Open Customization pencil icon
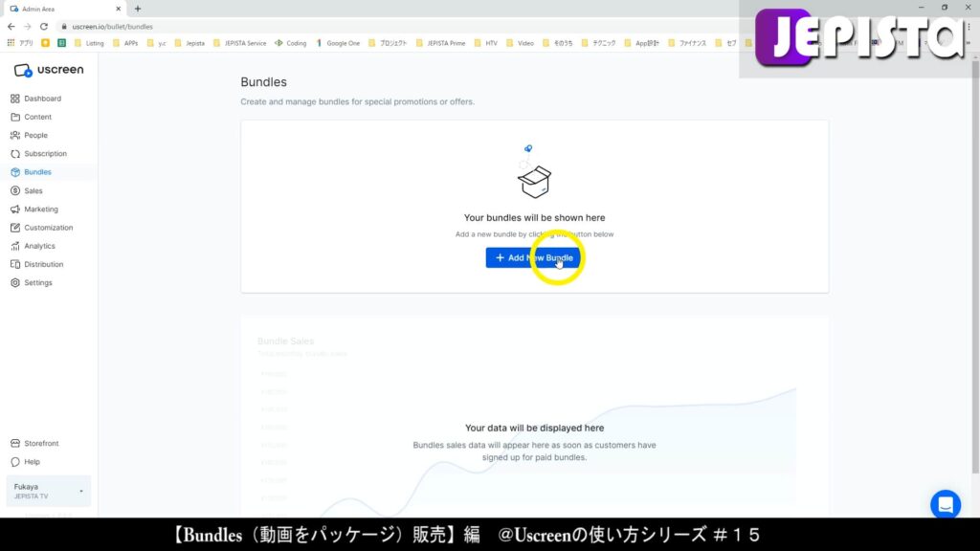Image resolution: width=980 pixels, height=551 pixels. [15, 228]
